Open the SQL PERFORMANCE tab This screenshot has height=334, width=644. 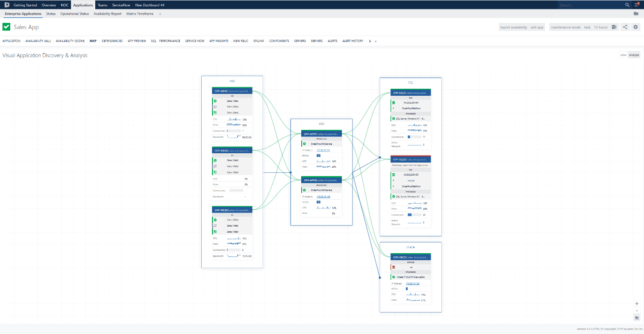(166, 41)
